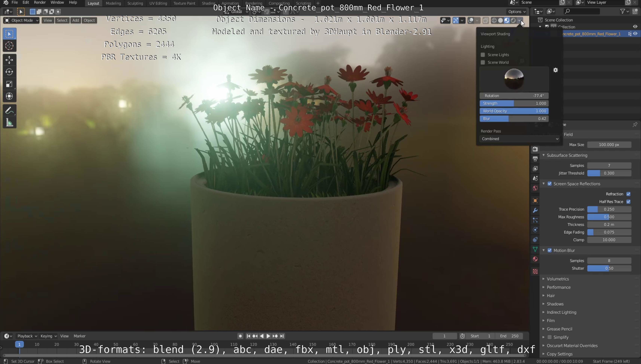The width and height of the screenshot is (641, 364).
Task: Open the viewport Object menu
Action: pyautogui.click(x=89, y=21)
